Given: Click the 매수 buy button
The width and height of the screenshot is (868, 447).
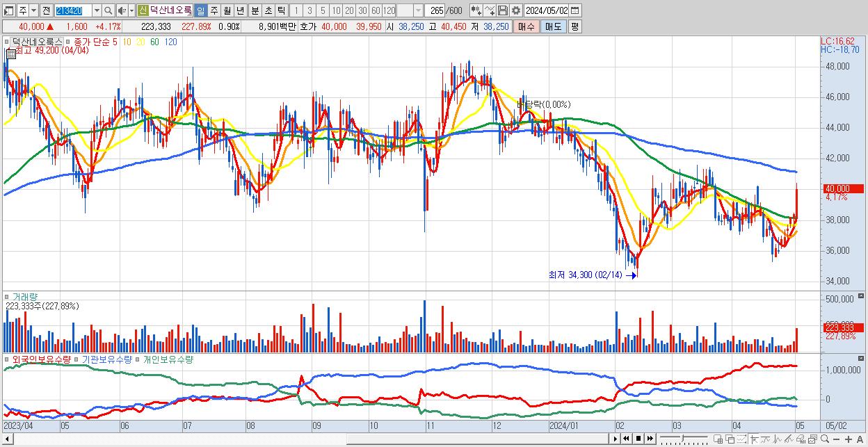Looking at the screenshot, I should [527, 26].
